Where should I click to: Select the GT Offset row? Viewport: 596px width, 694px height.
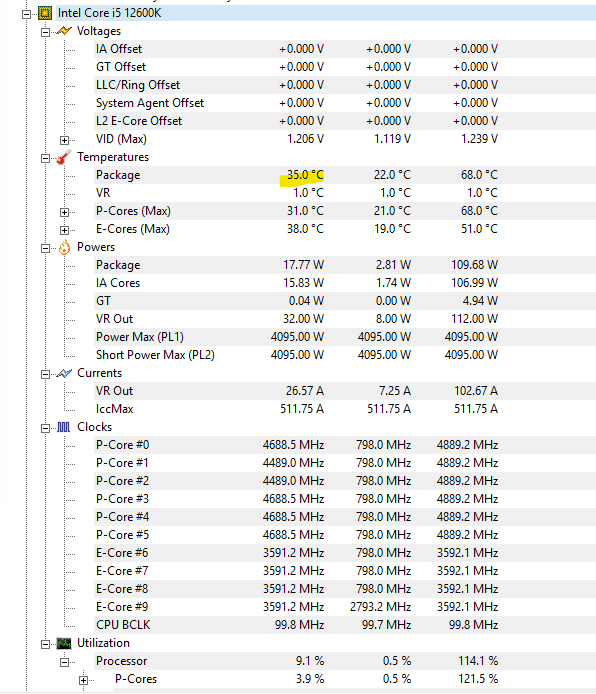pos(345,67)
